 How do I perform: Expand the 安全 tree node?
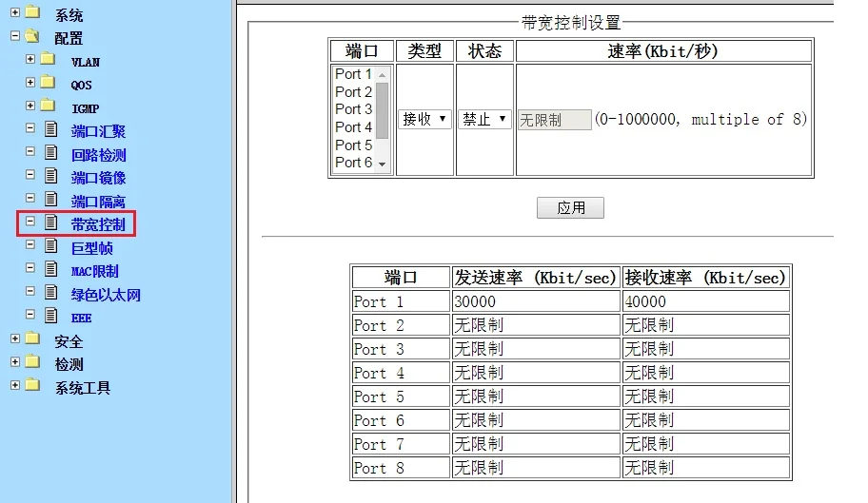[x=15, y=339]
